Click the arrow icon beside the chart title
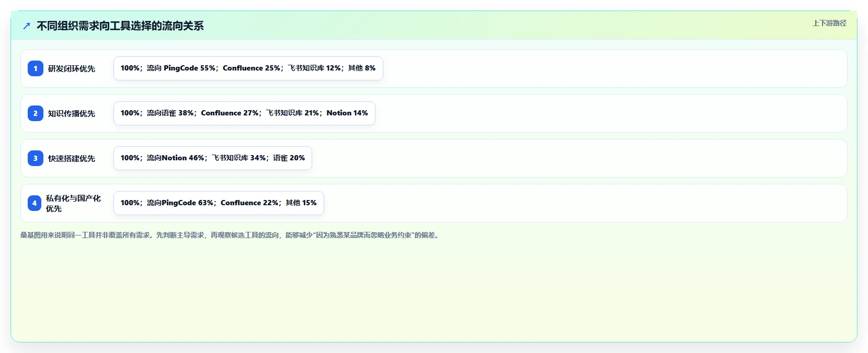Viewport: 868px width, 353px height. point(27,26)
